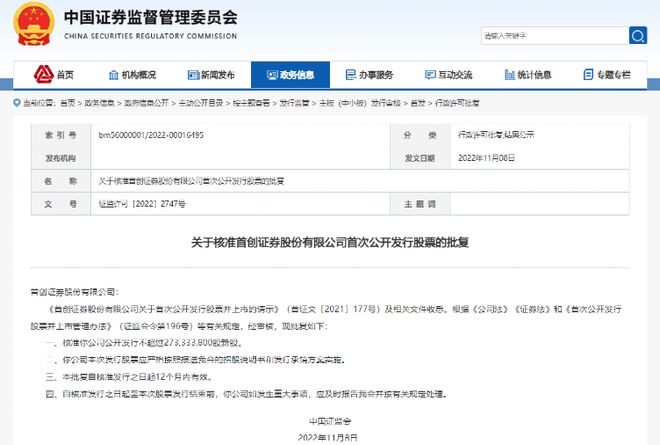Click the chat bubble icon beside 互动交流
660x445 pixels.
[x=430, y=75]
